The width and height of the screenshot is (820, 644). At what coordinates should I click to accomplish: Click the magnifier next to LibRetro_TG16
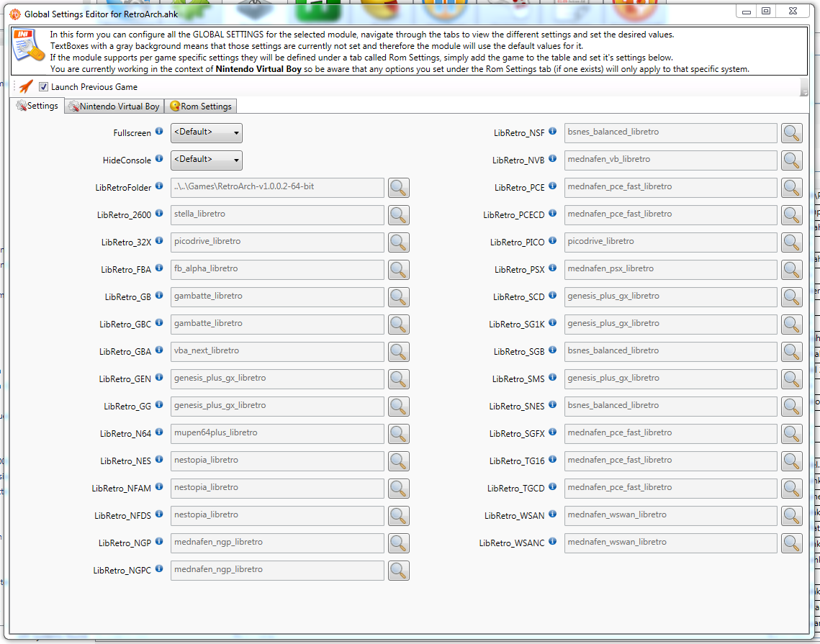(792, 461)
